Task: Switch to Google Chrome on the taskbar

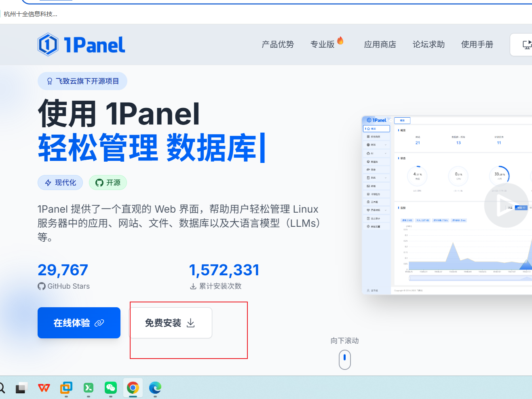Action: [x=133, y=388]
